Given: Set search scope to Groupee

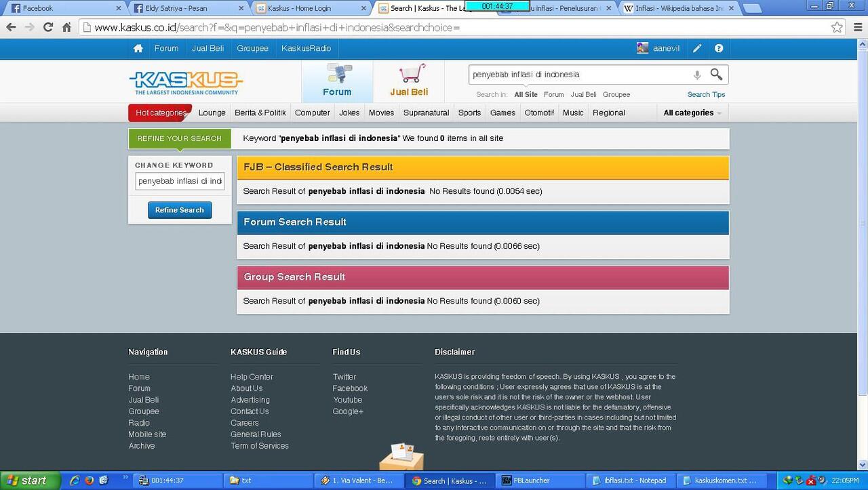Looking at the screenshot, I should coord(616,94).
